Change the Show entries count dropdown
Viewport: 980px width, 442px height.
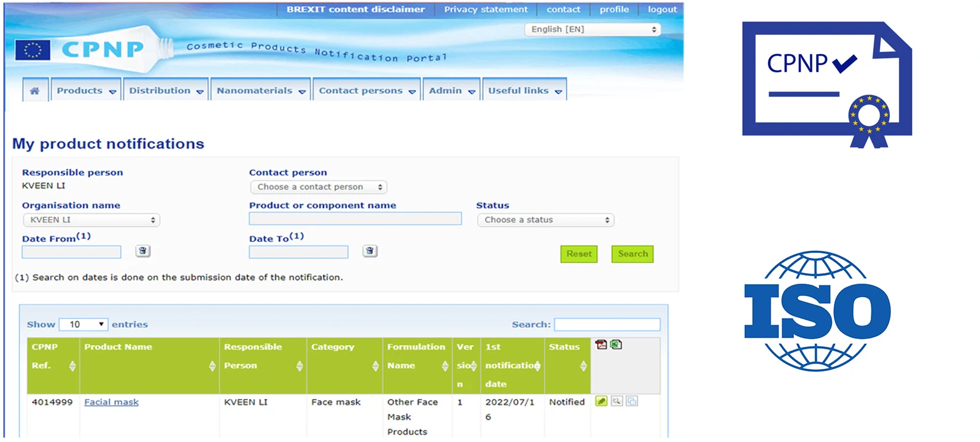[84, 324]
